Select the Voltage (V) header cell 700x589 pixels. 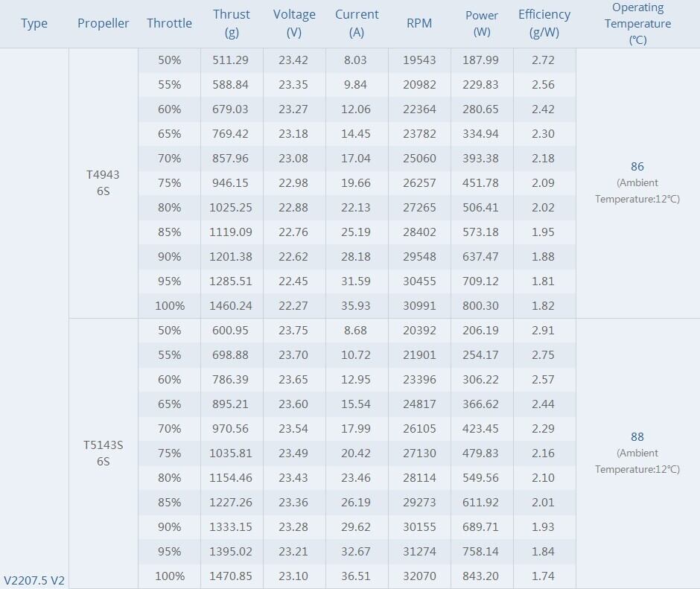(294, 23)
